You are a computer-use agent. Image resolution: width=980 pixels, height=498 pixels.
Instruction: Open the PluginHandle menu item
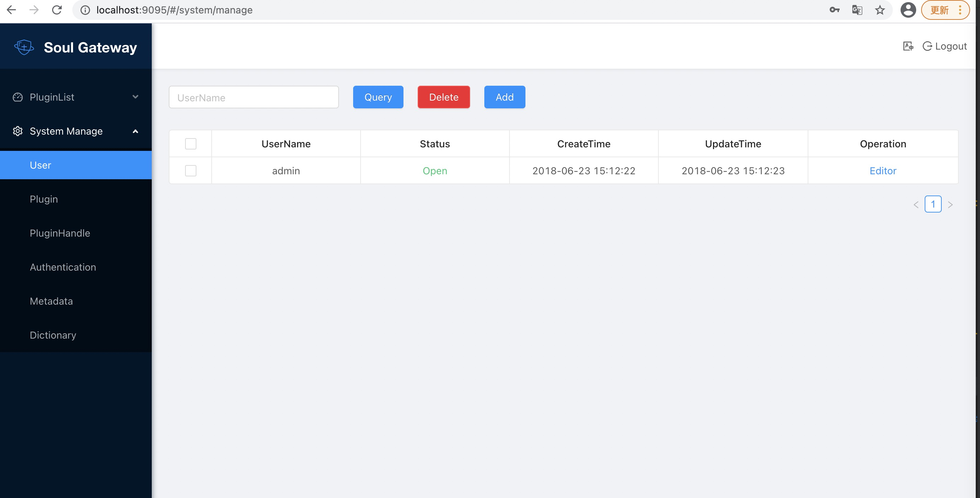(x=60, y=233)
